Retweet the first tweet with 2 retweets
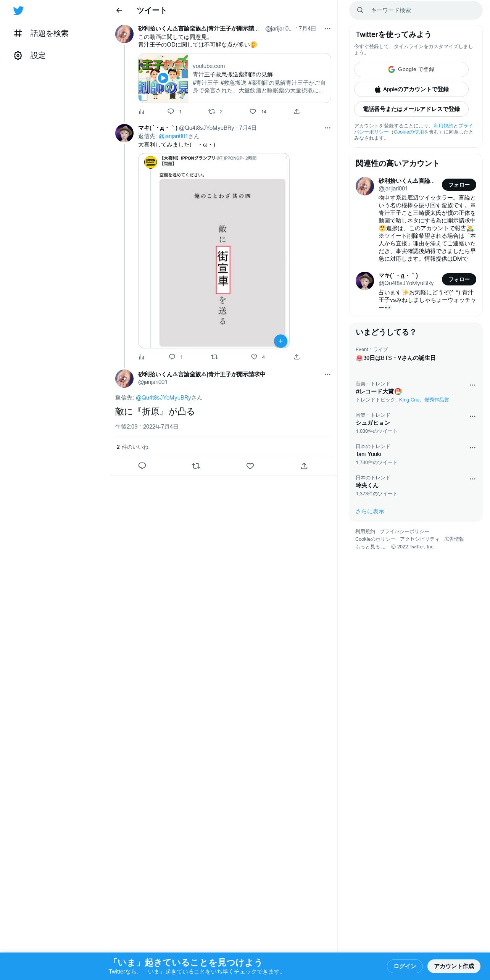The height and width of the screenshot is (980, 490). pyautogui.click(x=212, y=111)
